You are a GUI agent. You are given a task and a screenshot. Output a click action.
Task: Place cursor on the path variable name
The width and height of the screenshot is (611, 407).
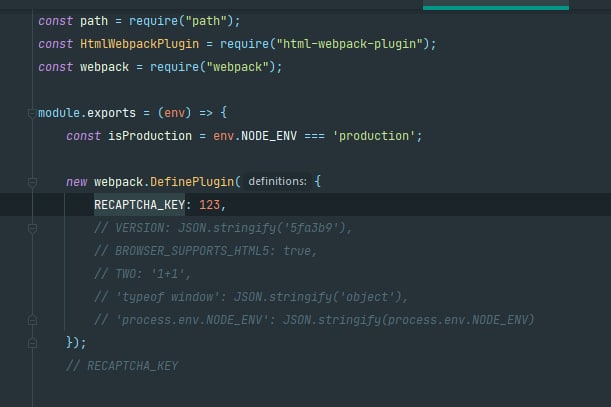pyautogui.click(x=94, y=21)
